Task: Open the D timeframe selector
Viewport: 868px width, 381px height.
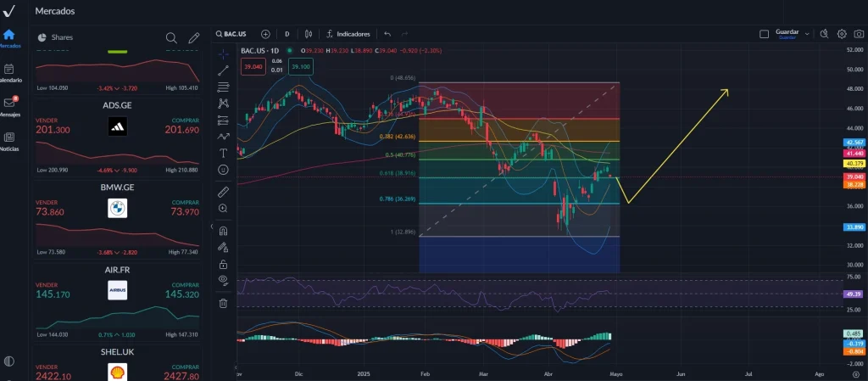Action: 287,34
